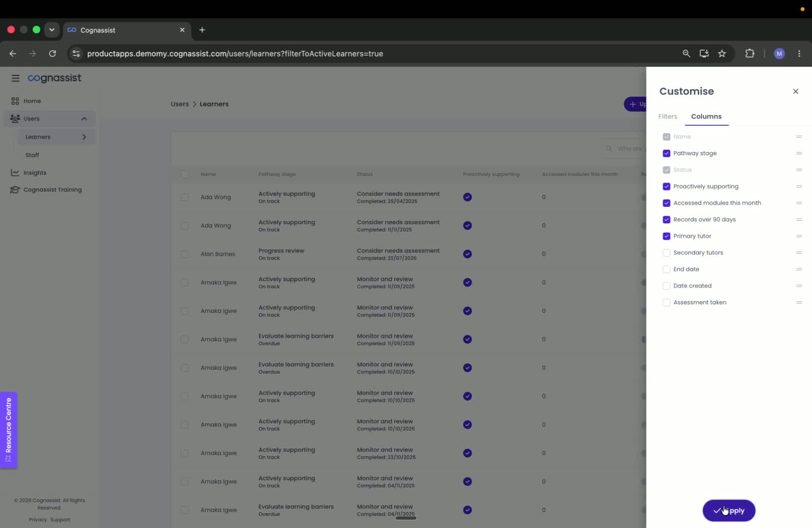Follow the Privacy footer link
The image size is (812, 528).
[x=38, y=520]
